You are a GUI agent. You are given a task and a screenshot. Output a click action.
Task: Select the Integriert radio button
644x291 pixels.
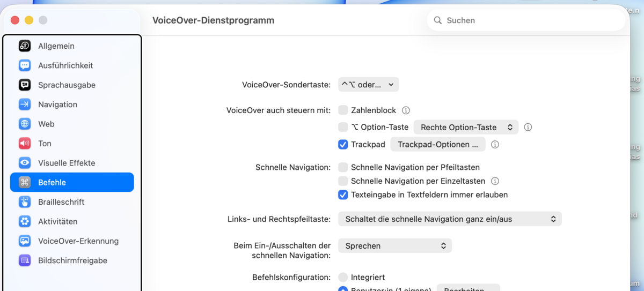pyautogui.click(x=343, y=277)
